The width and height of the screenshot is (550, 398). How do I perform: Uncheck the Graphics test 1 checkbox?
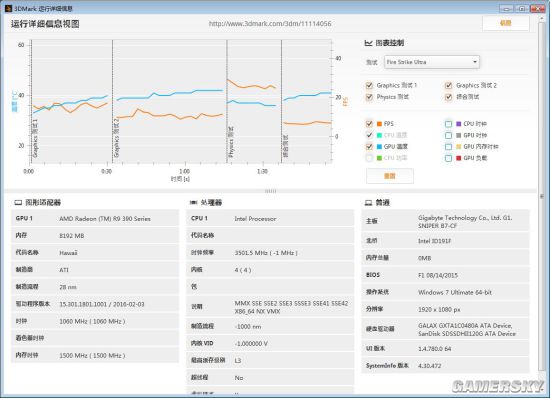click(369, 85)
